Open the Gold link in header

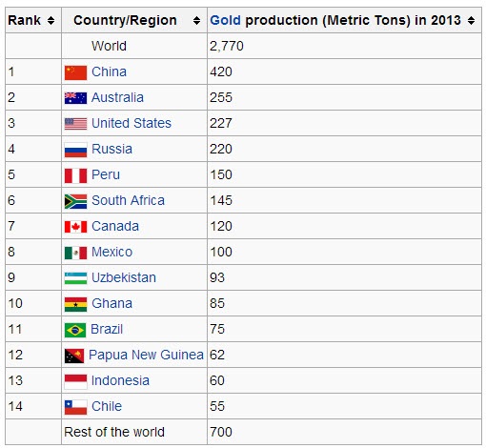point(225,20)
